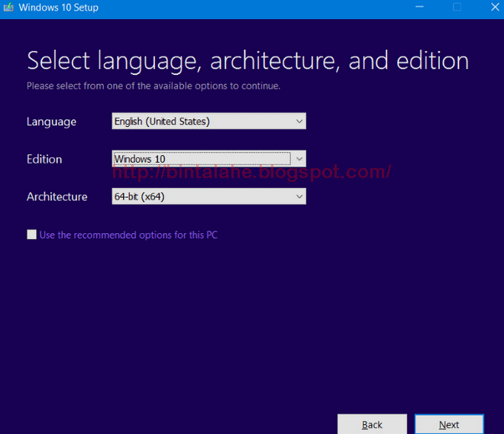The width and height of the screenshot is (504, 434).
Task: Click the 'Please select from one' instruction text
Action: pos(153,86)
